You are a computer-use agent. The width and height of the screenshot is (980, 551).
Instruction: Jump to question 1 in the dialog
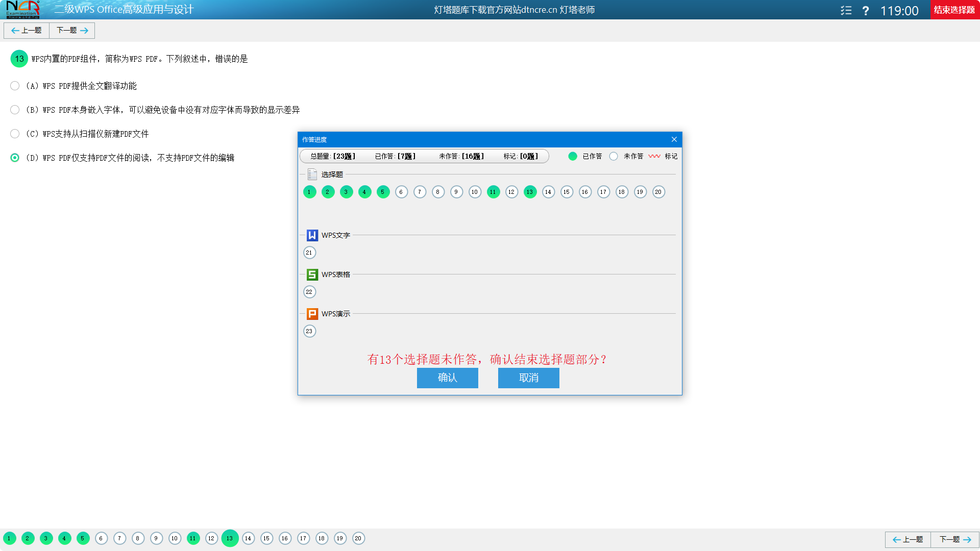coord(309,192)
